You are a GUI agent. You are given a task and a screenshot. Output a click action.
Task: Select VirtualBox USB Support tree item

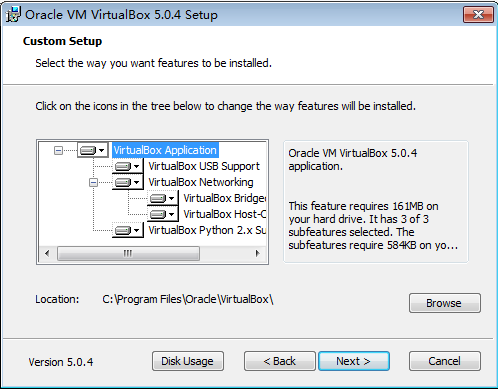coord(204,166)
